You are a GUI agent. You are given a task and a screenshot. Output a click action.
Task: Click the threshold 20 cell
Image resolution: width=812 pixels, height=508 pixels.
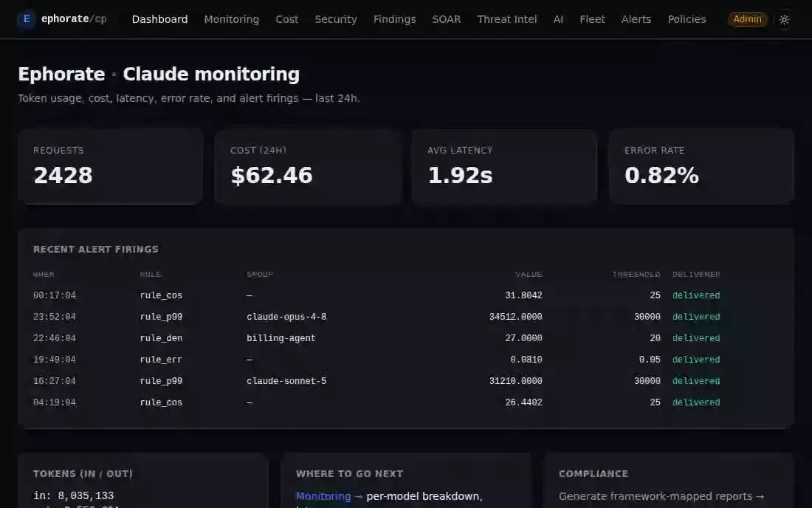(655, 338)
